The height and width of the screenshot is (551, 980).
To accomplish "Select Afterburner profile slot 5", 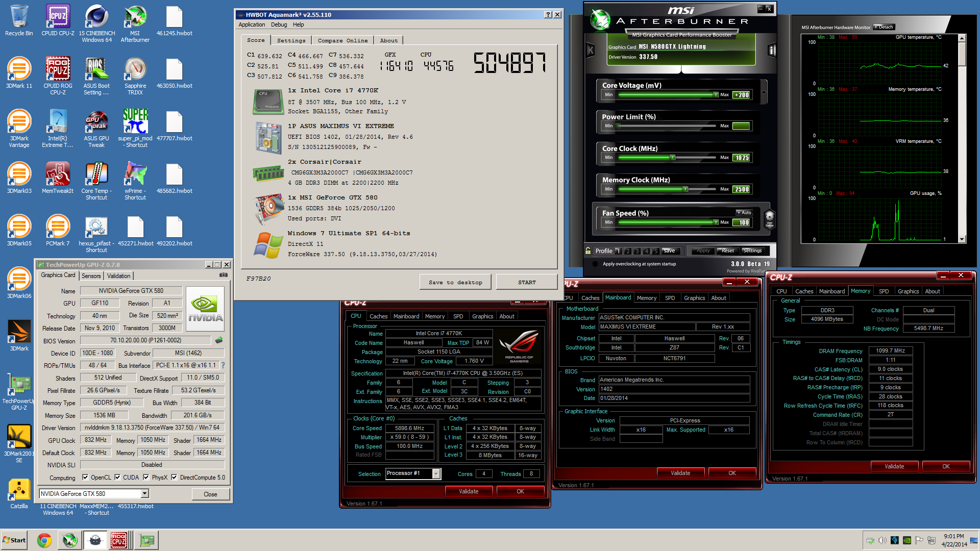I will tap(656, 251).
